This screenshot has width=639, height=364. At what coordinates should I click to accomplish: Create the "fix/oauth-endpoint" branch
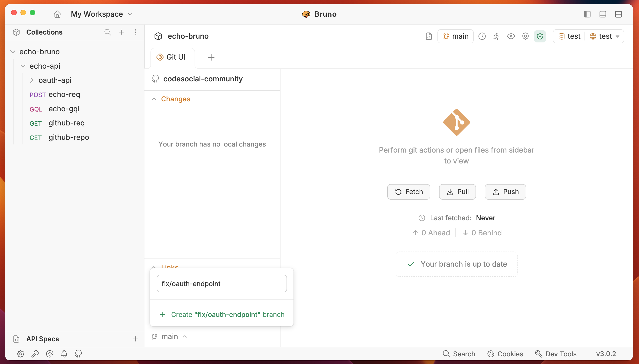coord(222,314)
